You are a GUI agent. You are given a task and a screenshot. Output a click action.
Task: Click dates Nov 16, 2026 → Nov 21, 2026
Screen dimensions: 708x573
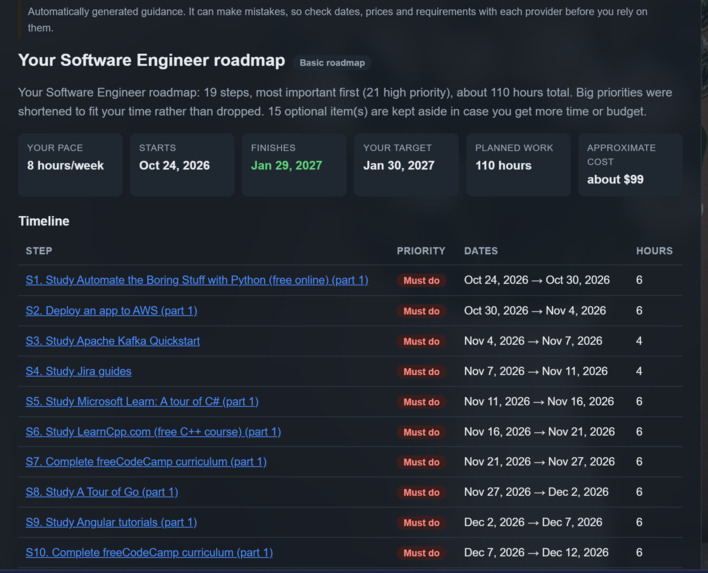(540, 432)
